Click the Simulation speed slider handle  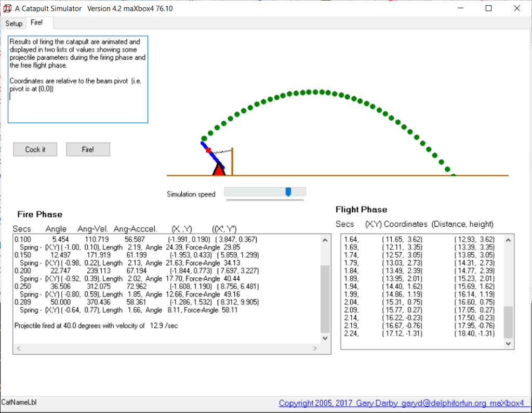(288, 192)
